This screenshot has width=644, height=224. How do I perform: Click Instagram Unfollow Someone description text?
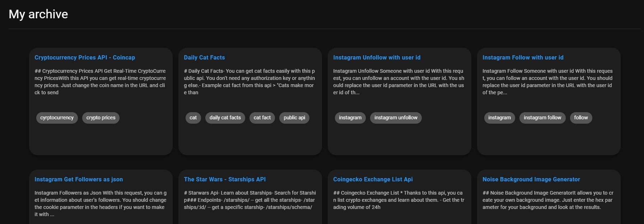pos(398,82)
